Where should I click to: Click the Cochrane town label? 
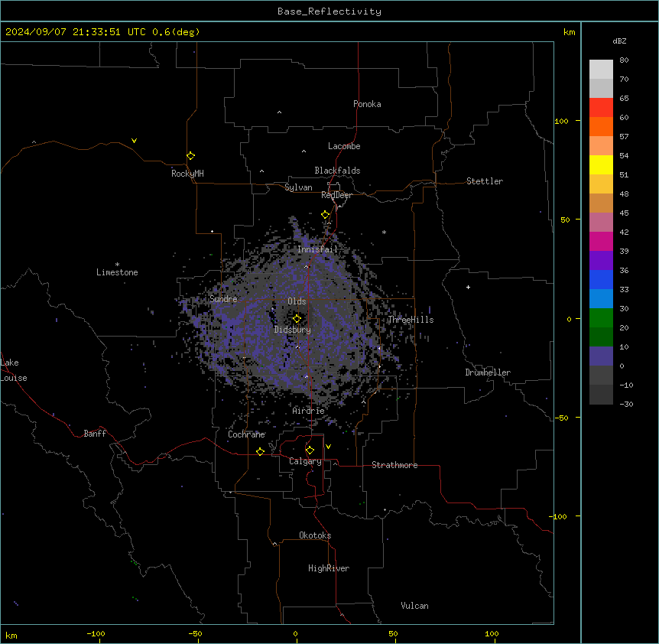tap(246, 434)
